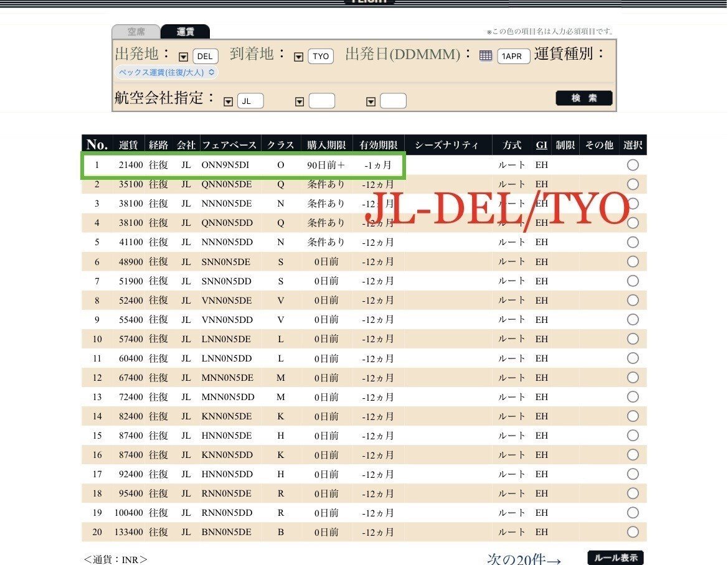Select radio for fare RNN0N5DE 95400
The height and width of the screenshot is (565, 728).
(632, 493)
